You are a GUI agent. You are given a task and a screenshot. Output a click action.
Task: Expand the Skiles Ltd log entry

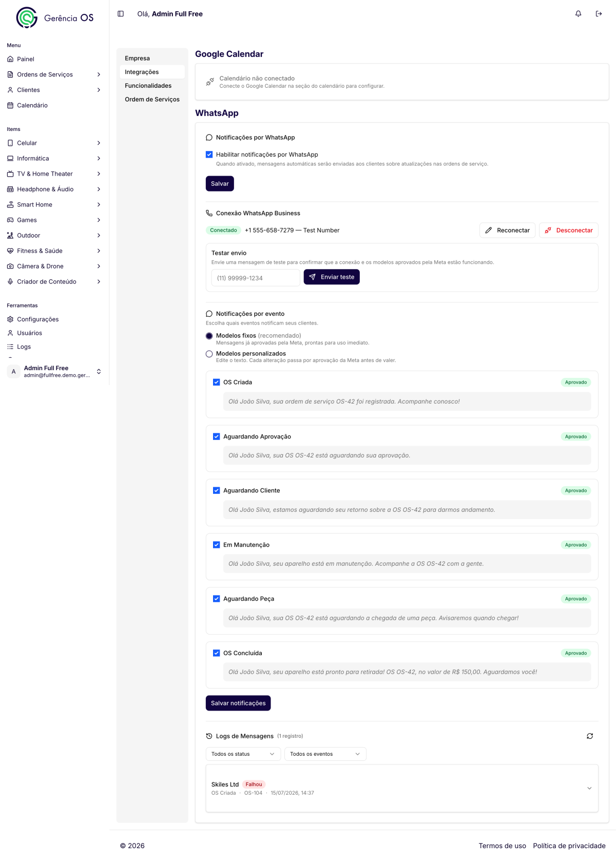coord(589,788)
